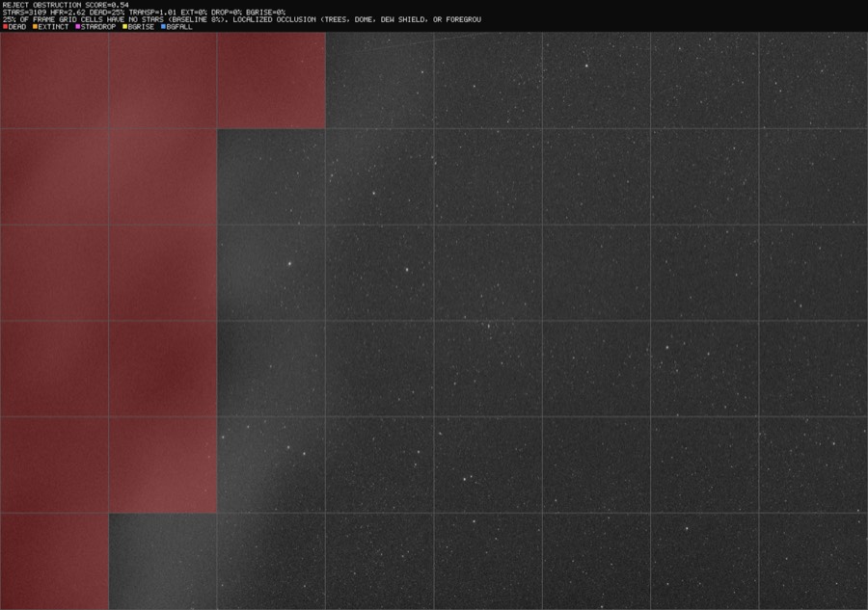The image size is (868, 610).
Task: Click the magenta STARDROP legend swatch
Action: 78,27
